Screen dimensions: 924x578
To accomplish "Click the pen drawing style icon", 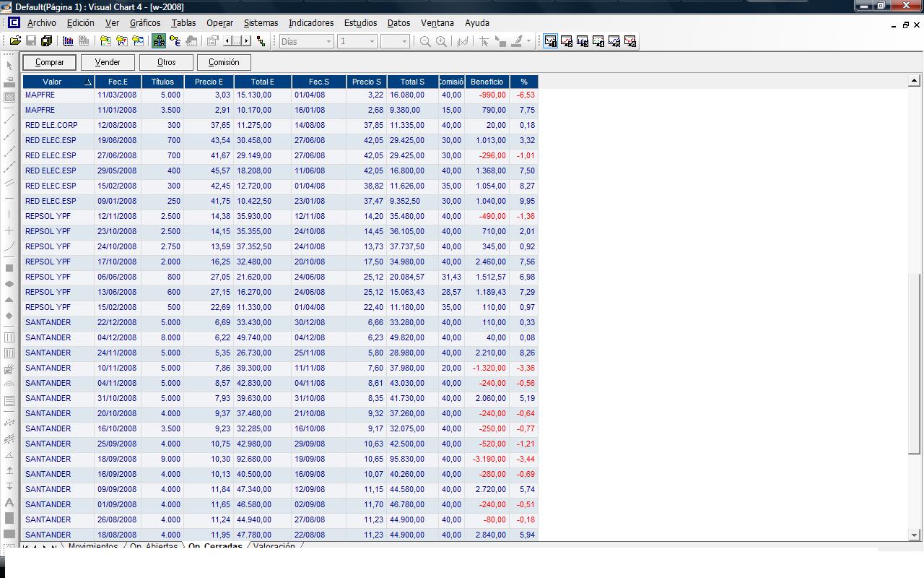I will coord(517,41).
